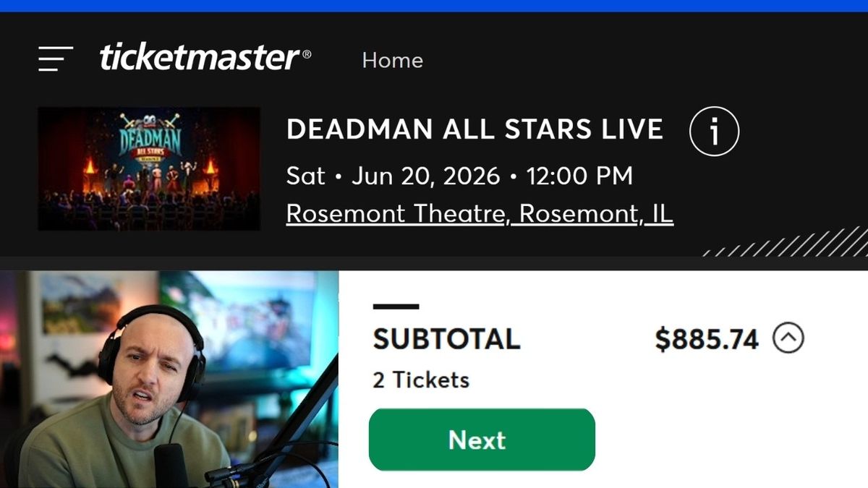868x488 pixels.
Task: Click the $885.74 subtotal amount
Action: (x=706, y=339)
